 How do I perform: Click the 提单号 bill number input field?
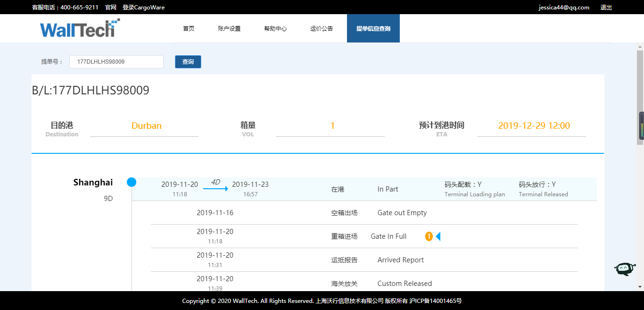[x=116, y=62]
